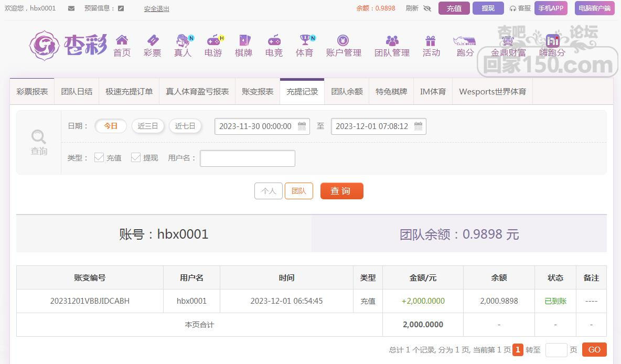Open the start date calendar picker
The width and height of the screenshot is (621, 364).
302,126
